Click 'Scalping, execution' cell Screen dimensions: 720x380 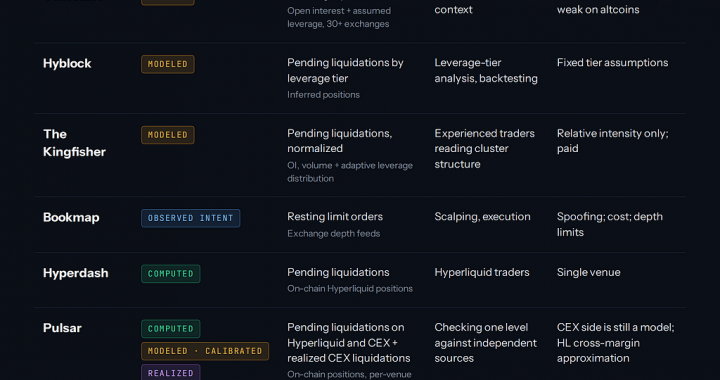pyautogui.click(x=482, y=217)
